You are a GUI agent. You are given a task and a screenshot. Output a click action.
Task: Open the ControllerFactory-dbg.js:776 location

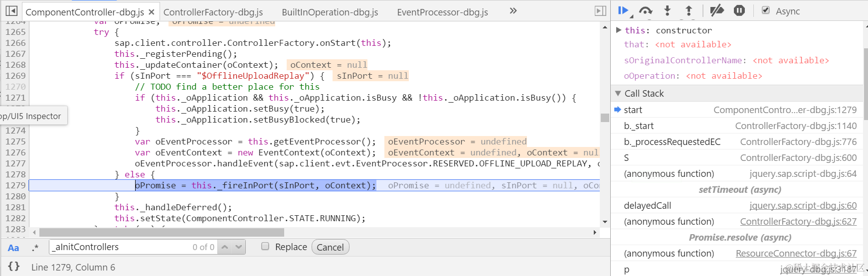[798, 142]
